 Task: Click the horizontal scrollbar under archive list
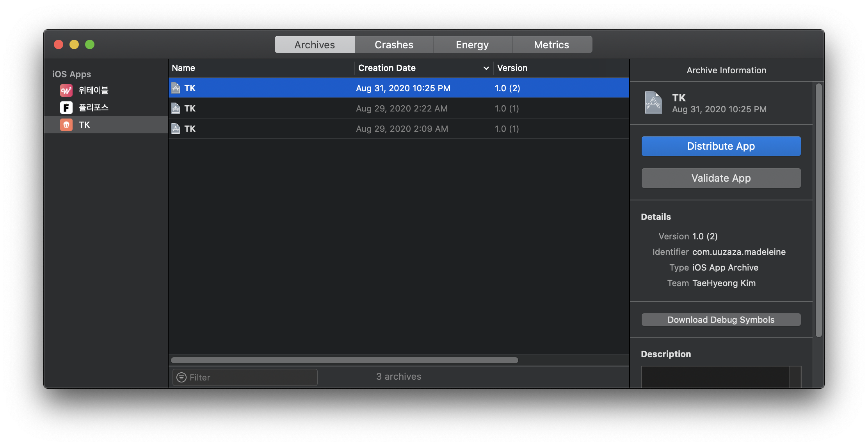344,360
